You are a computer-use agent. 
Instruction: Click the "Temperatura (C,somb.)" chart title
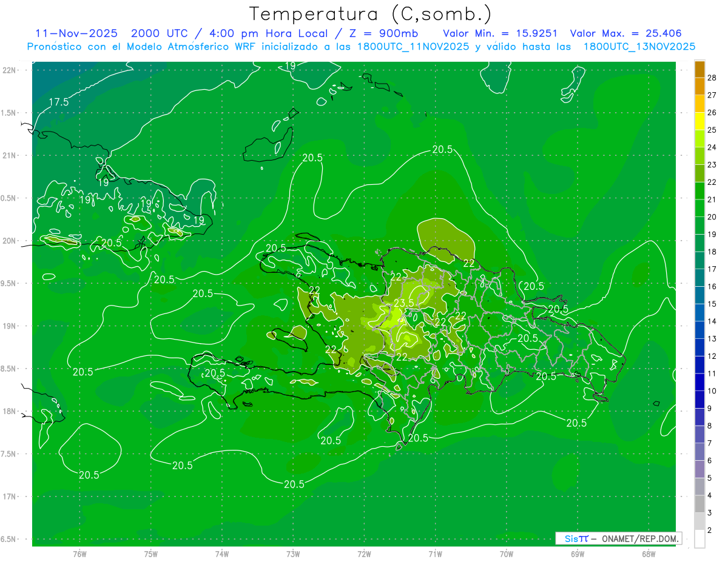click(x=371, y=15)
